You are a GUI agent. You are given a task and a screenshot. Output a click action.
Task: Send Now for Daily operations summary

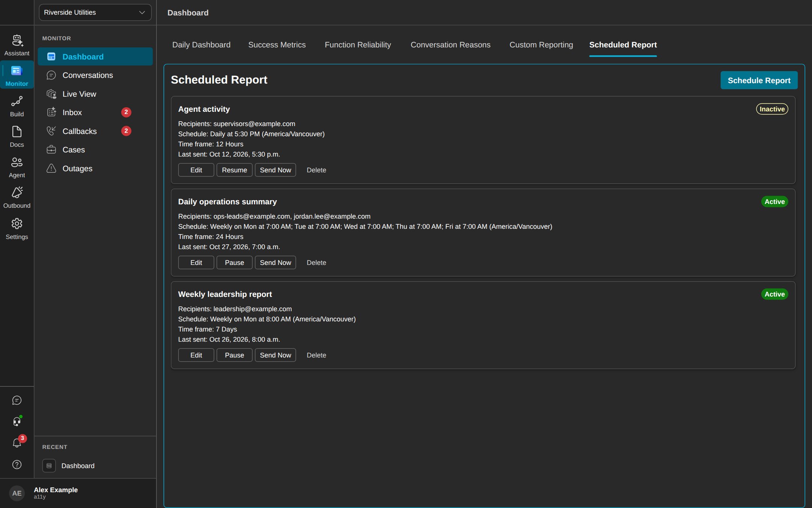tap(276, 263)
